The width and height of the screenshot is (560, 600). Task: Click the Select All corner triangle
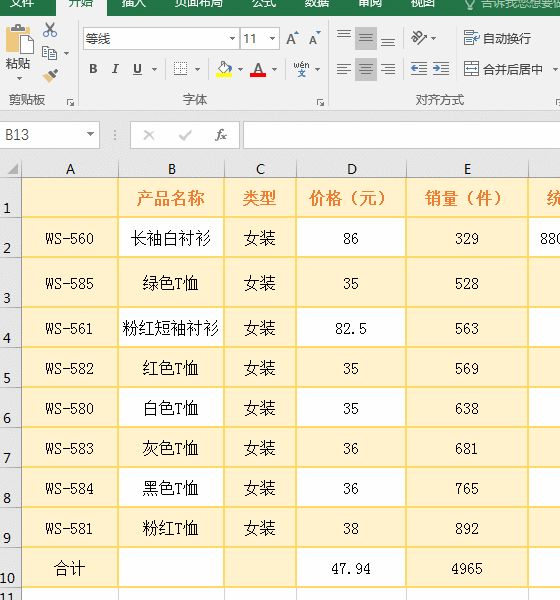click(11, 169)
